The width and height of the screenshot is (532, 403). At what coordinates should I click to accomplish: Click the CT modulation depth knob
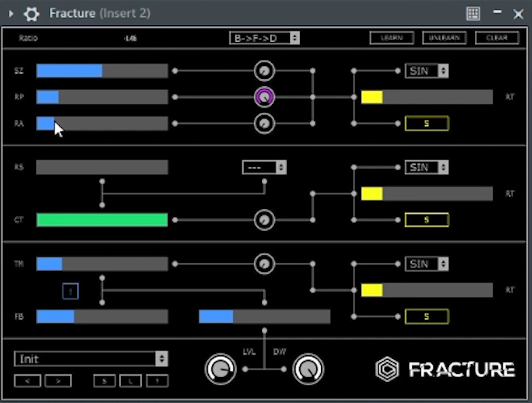click(x=264, y=220)
